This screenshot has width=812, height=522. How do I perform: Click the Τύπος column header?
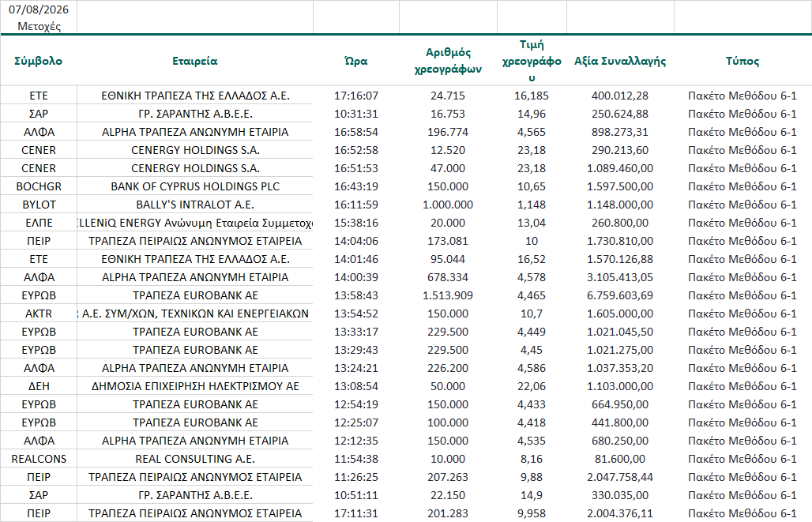(x=742, y=61)
